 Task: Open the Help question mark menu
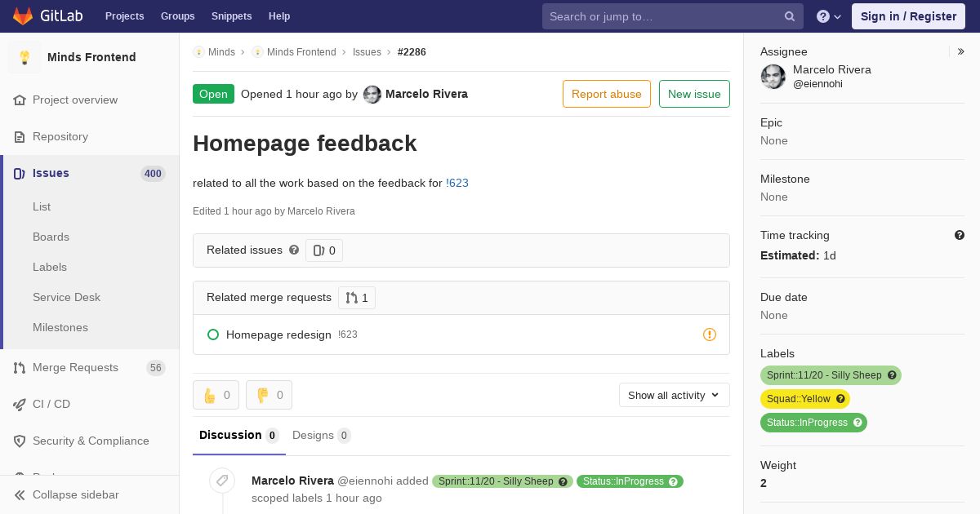pos(829,16)
